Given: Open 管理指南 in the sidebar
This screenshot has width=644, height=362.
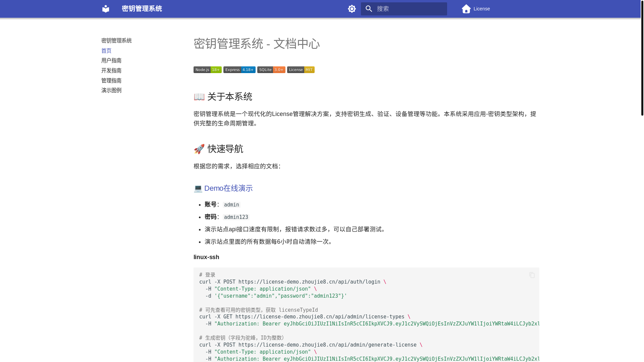Looking at the screenshot, I should point(111,80).
